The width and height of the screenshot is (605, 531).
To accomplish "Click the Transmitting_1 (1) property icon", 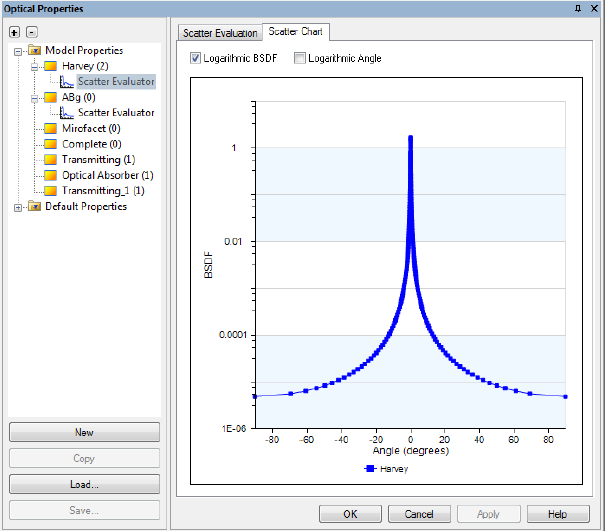I will point(51,191).
